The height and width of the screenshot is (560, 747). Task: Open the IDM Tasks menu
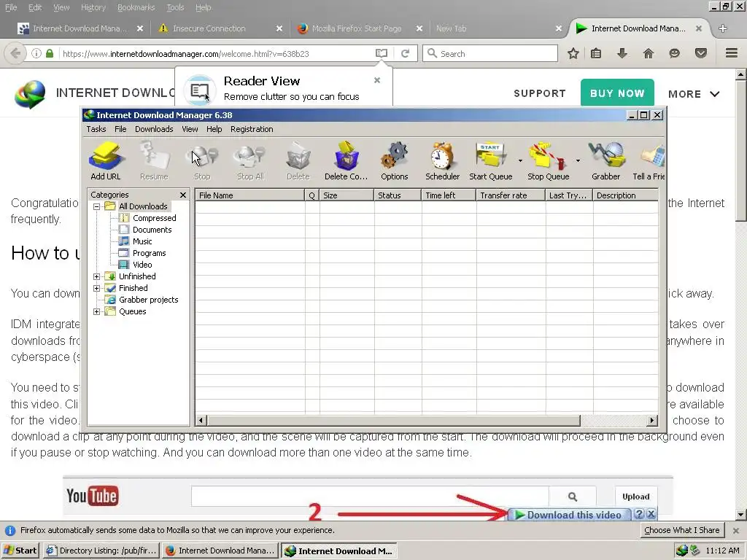click(x=96, y=129)
